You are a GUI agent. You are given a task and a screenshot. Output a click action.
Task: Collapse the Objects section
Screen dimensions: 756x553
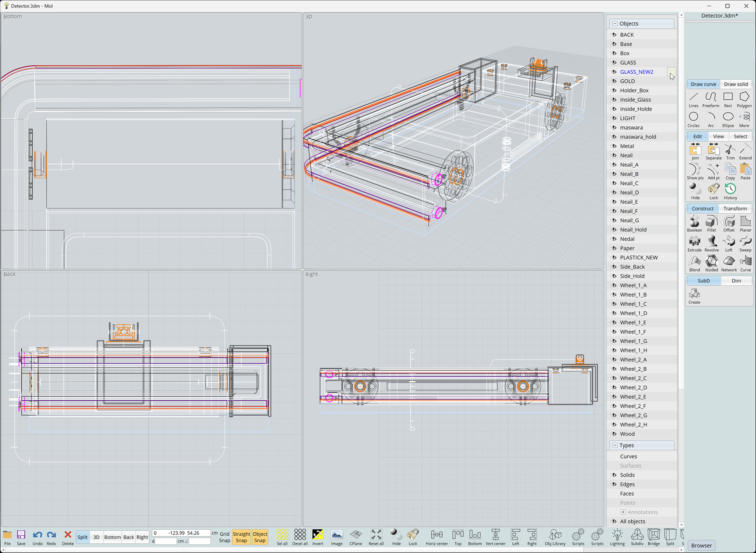pos(615,24)
